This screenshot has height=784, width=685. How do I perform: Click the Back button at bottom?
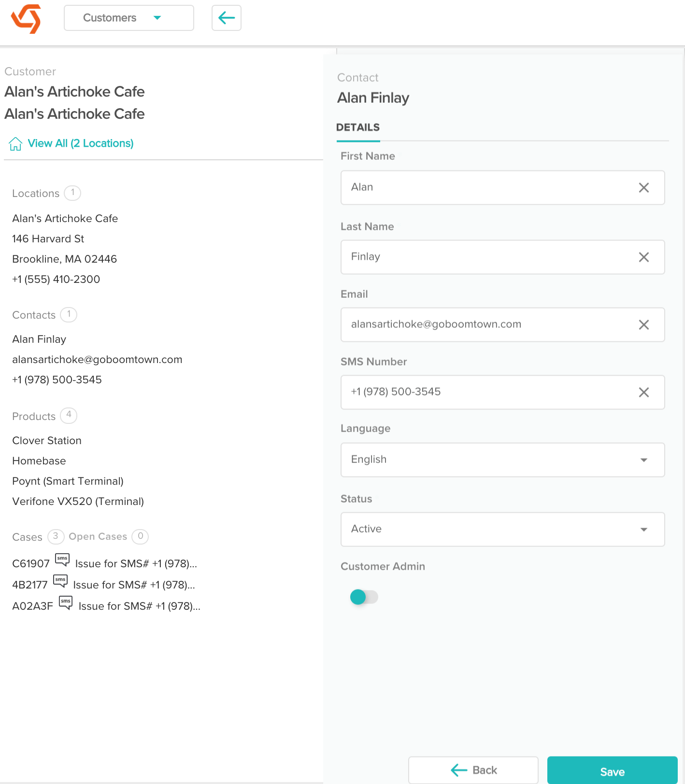pos(473,770)
